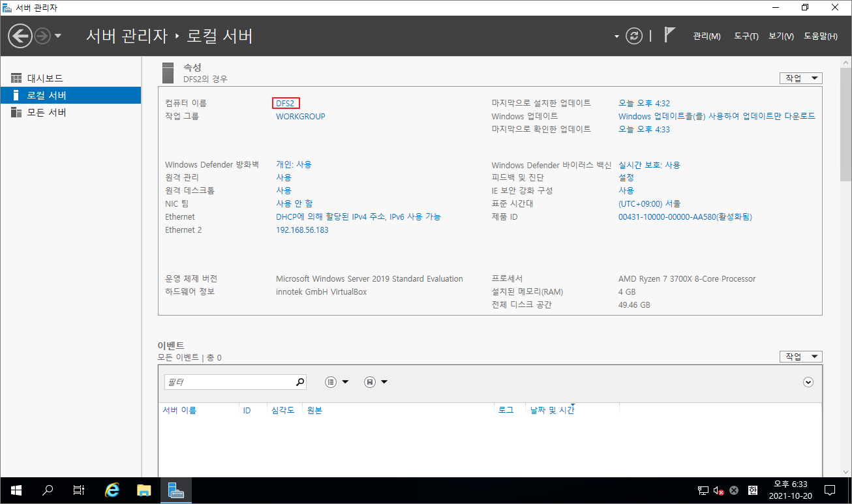
Task: Click Ethernet 2 address 192.168.56.183
Action: click(x=302, y=230)
